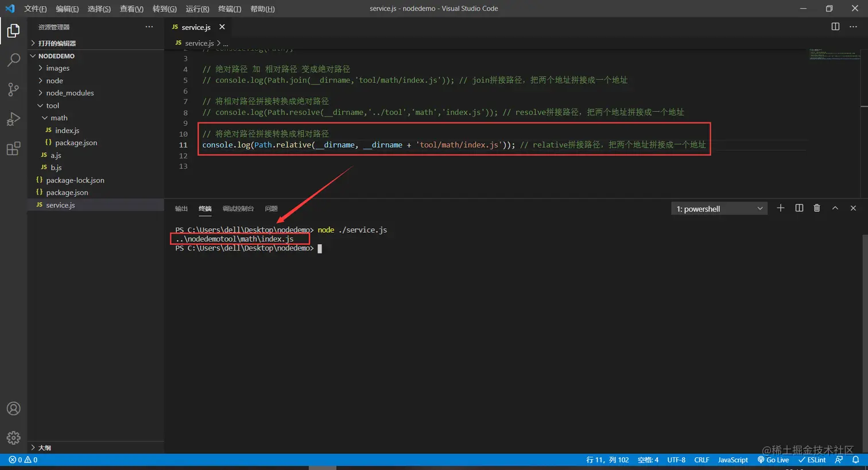This screenshot has width=868, height=470.
Task: Click the feedback icon in status bar
Action: click(x=839, y=460)
